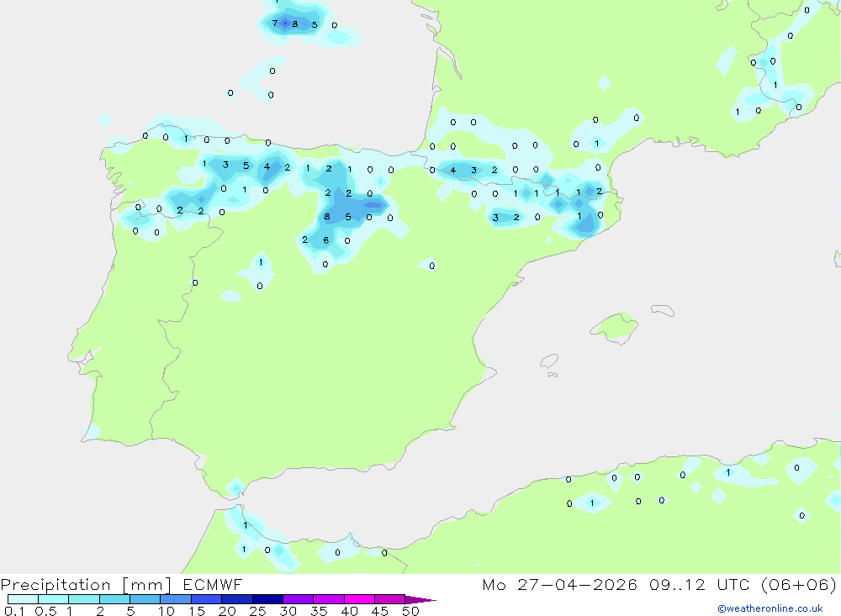
Task: Click the "Precipitation [mm]" title text
Action: pos(86,585)
